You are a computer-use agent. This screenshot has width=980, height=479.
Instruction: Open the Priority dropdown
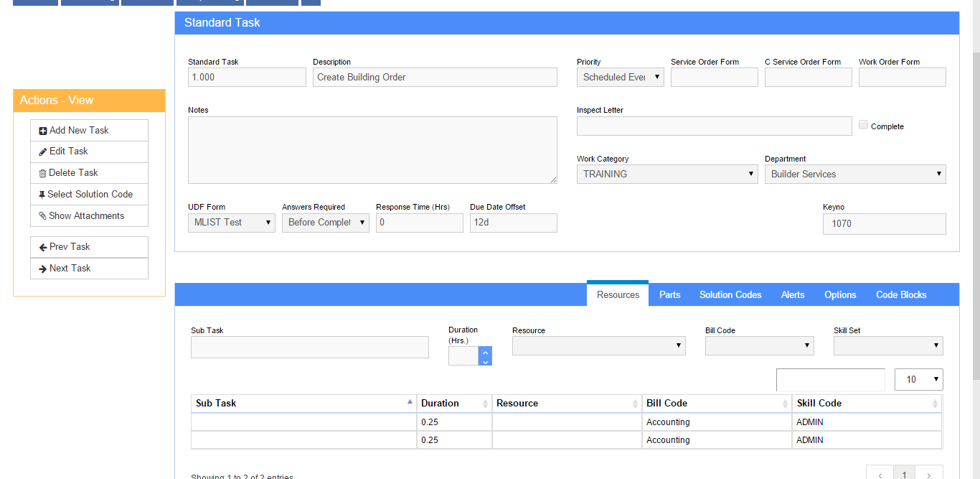click(621, 78)
